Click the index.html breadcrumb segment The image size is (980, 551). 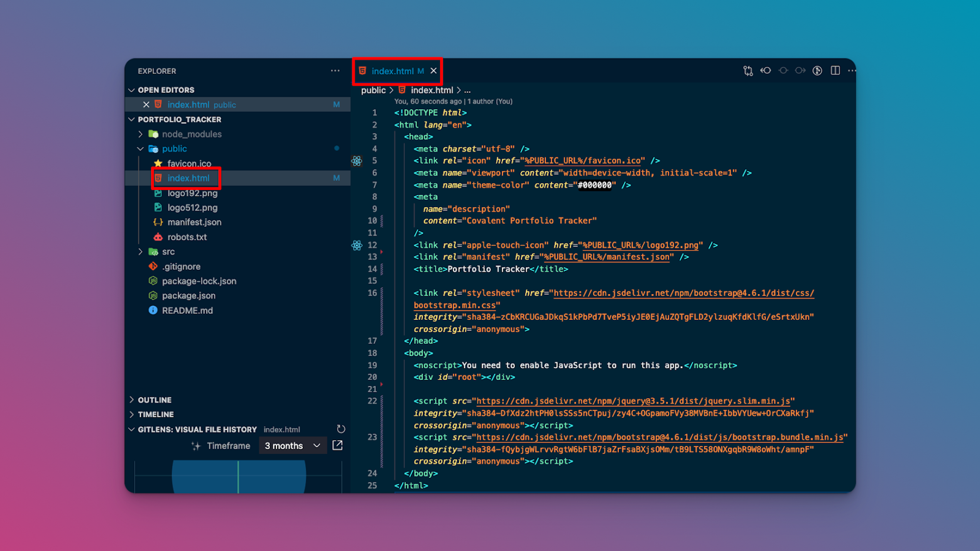tap(432, 90)
